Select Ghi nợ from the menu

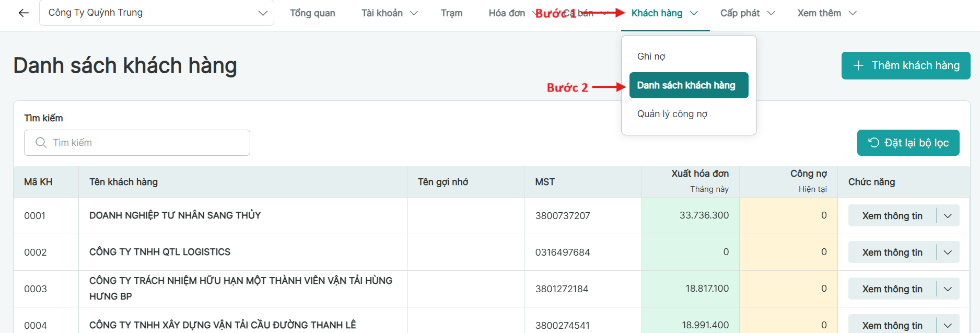pyautogui.click(x=651, y=56)
